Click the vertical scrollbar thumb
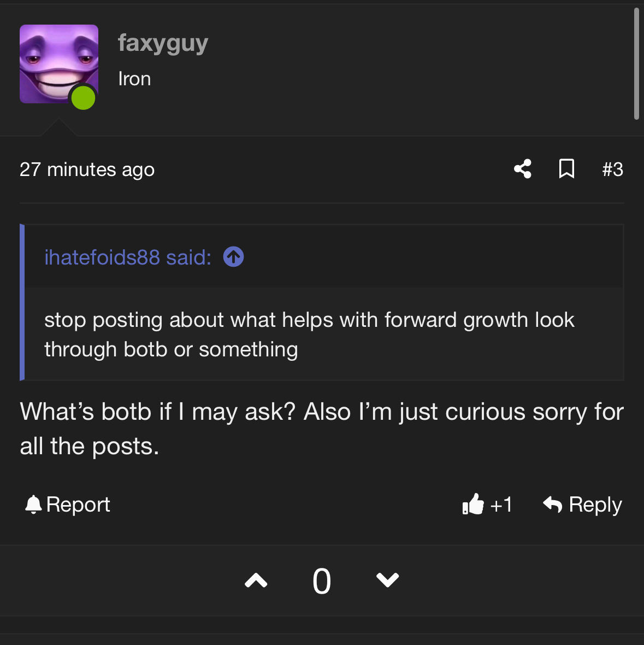This screenshot has height=645, width=644. click(x=636, y=64)
